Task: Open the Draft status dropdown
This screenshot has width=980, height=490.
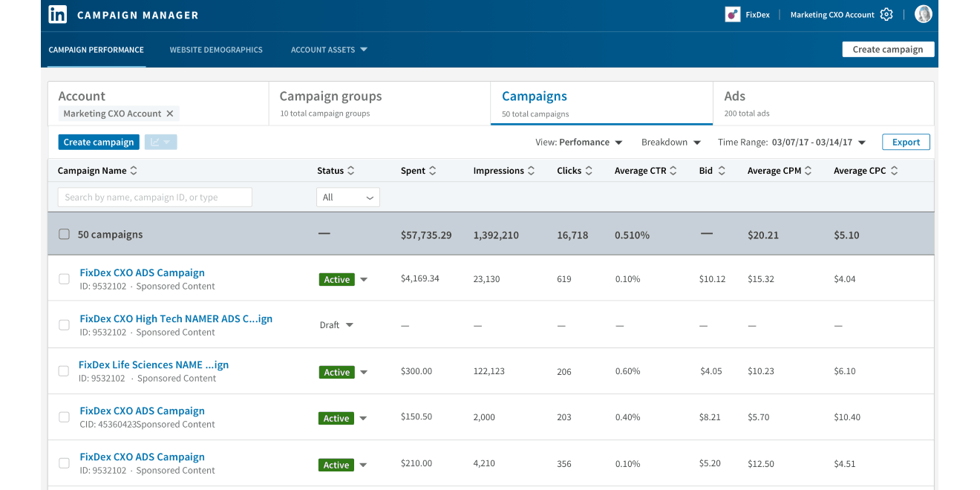Action: point(350,325)
